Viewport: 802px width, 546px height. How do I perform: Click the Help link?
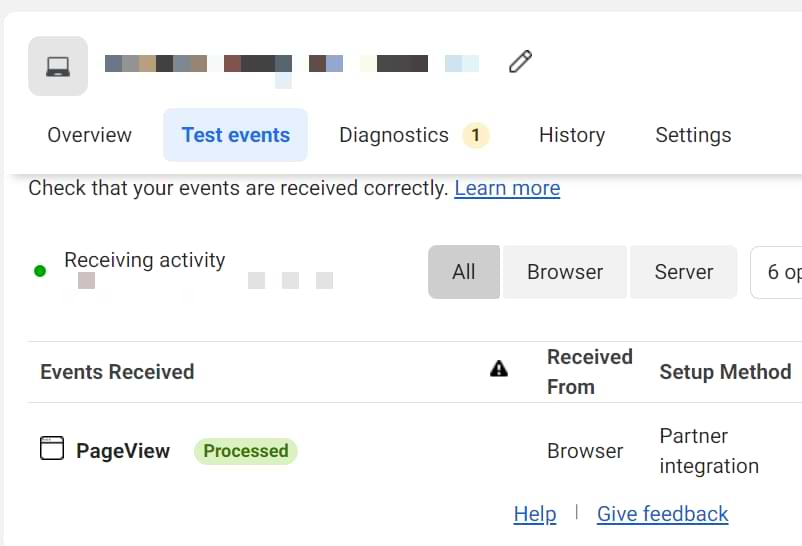(534, 514)
